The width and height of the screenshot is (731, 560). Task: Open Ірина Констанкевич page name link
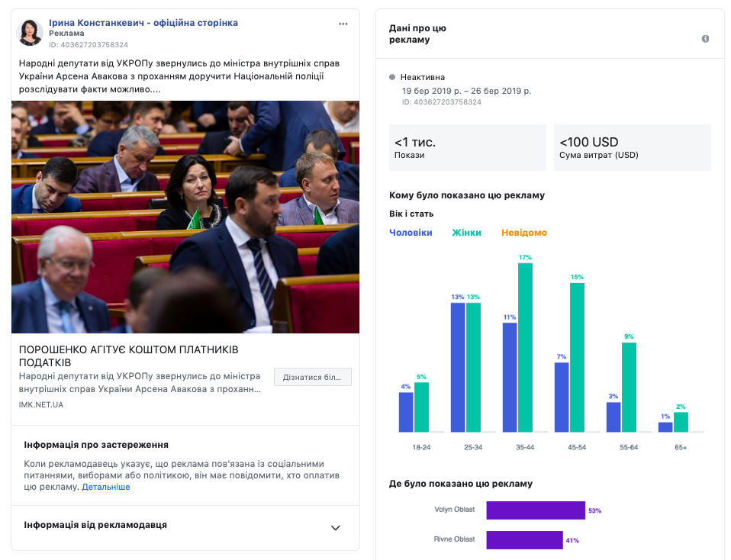143,23
